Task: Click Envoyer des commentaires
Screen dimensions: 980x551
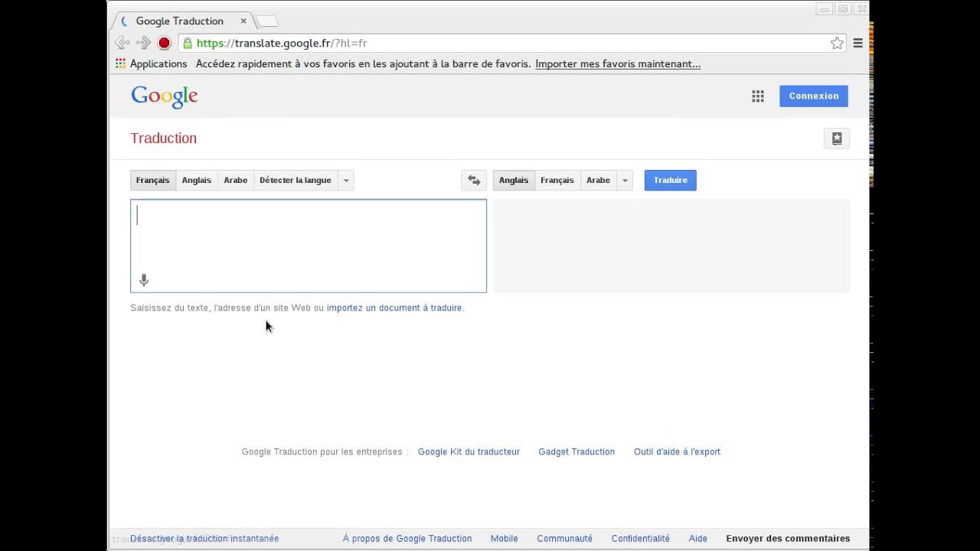Action: (788, 538)
